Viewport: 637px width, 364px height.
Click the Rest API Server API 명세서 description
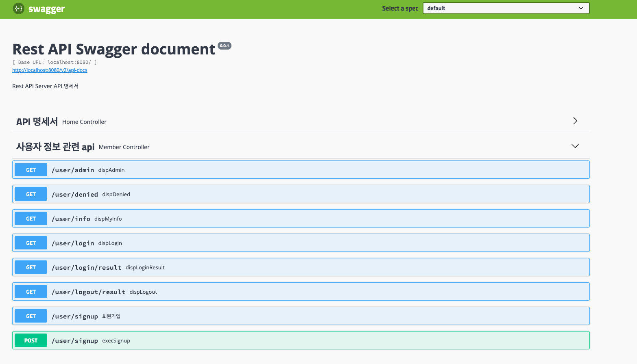(45, 86)
